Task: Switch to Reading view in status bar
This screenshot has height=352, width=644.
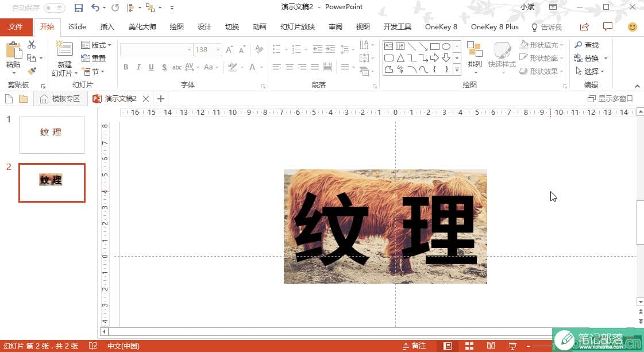Action: point(491,346)
